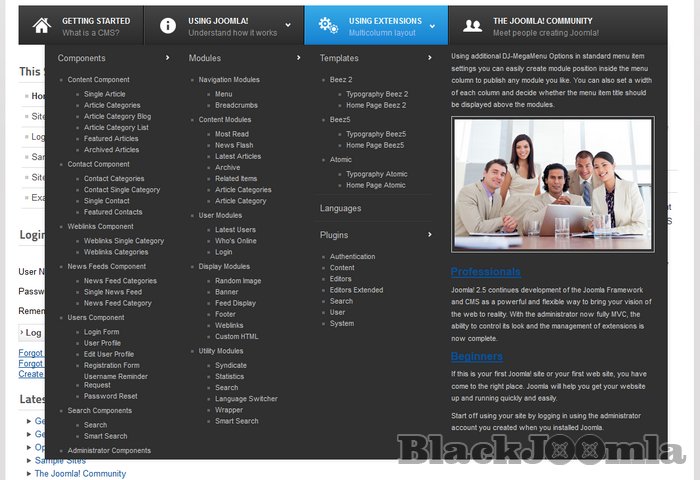Expand the Templates column arrow
The image size is (700, 480).
(x=429, y=58)
